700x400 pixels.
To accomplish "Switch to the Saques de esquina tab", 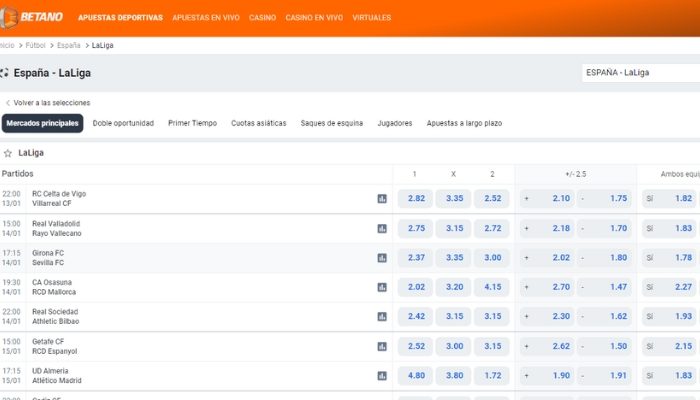I will coord(332,123).
